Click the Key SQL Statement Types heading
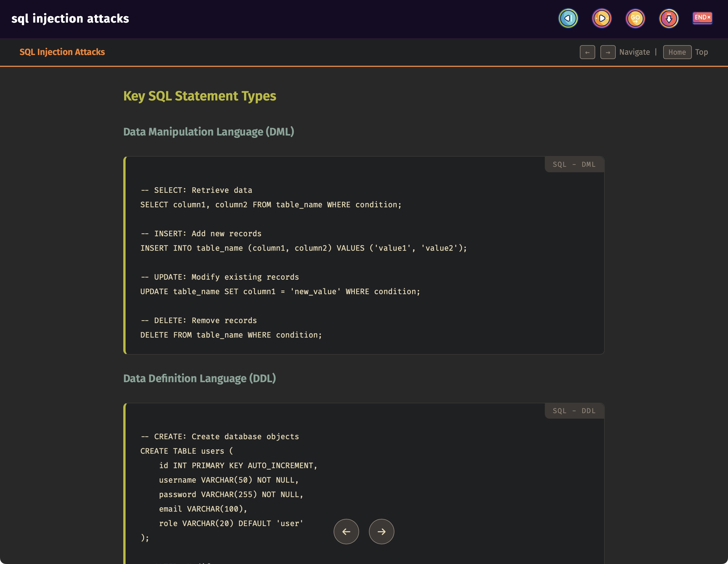 coord(199,96)
